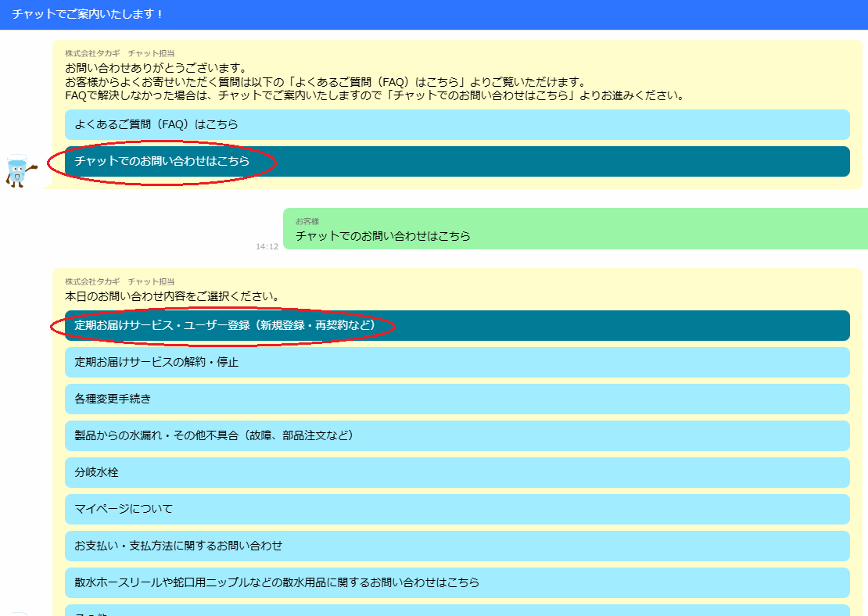Open the マイページについて option
The image size is (868, 616).
(x=457, y=509)
